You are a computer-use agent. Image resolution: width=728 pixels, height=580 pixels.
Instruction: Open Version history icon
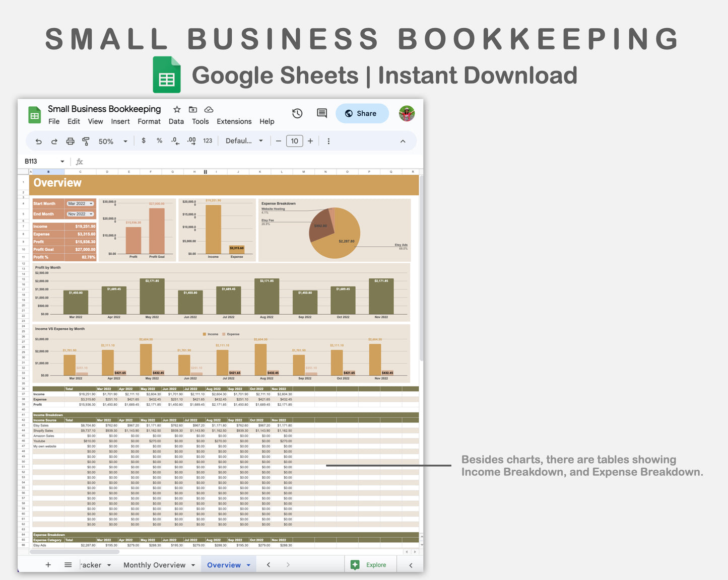click(297, 113)
